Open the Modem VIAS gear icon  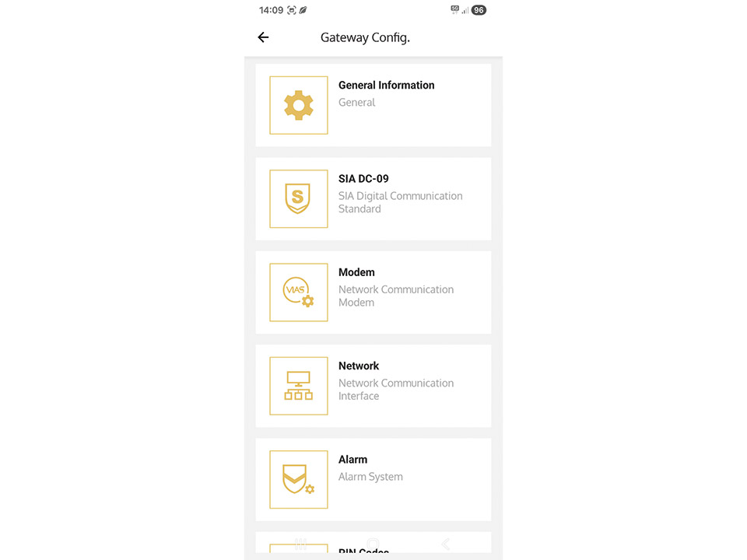(x=299, y=292)
